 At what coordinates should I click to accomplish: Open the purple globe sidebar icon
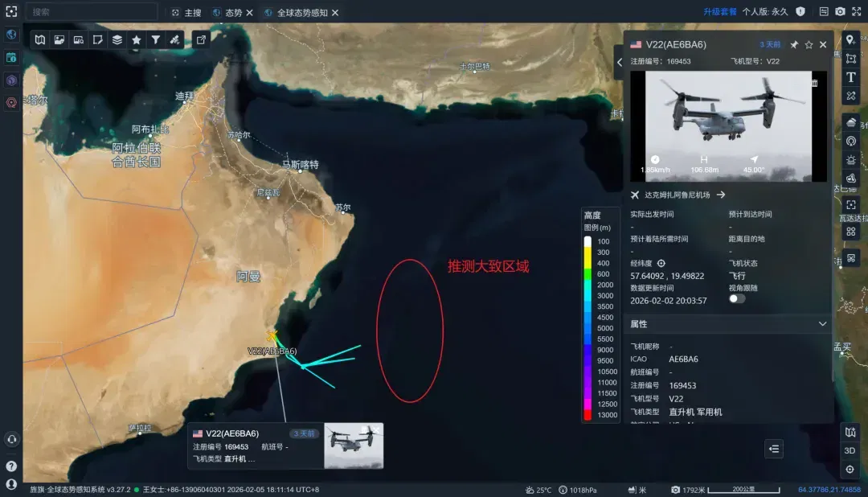tap(11, 80)
